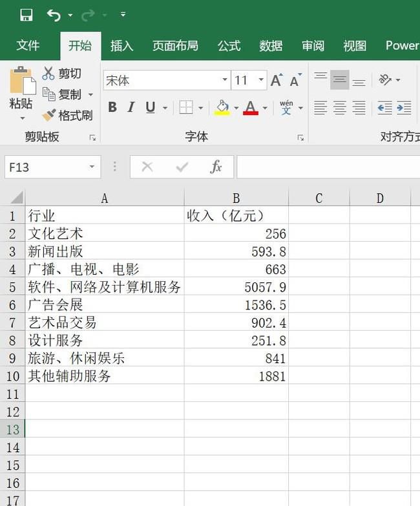The width and height of the screenshot is (420, 506).
Task: Click the Undo arrow icon
Action: (54, 15)
